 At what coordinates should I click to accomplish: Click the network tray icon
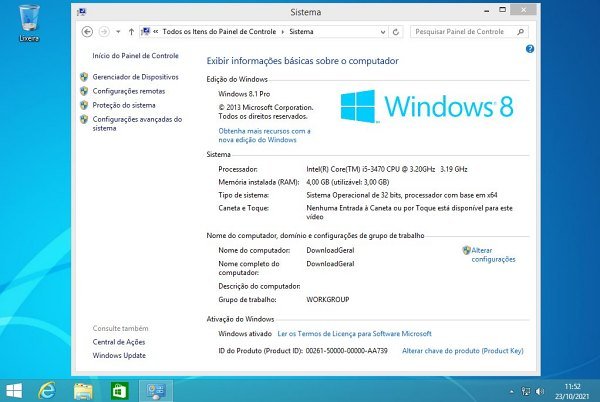pos(526,391)
